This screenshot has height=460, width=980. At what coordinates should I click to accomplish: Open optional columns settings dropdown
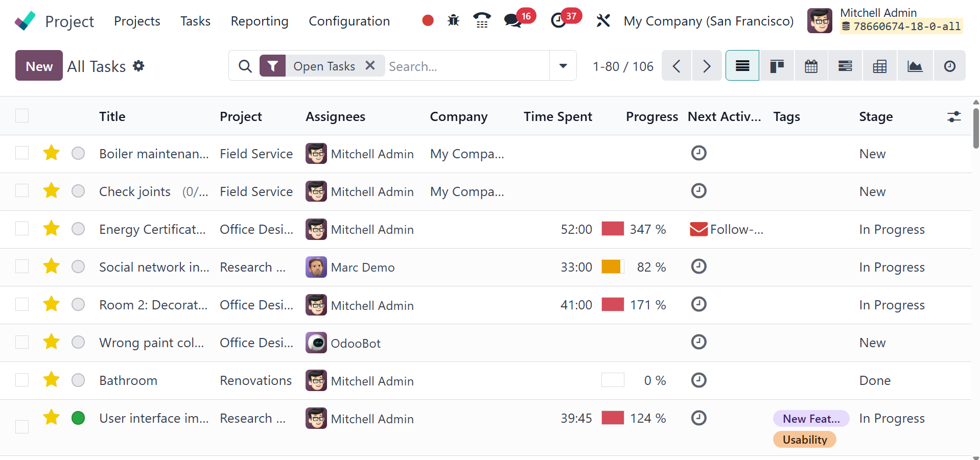click(954, 117)
